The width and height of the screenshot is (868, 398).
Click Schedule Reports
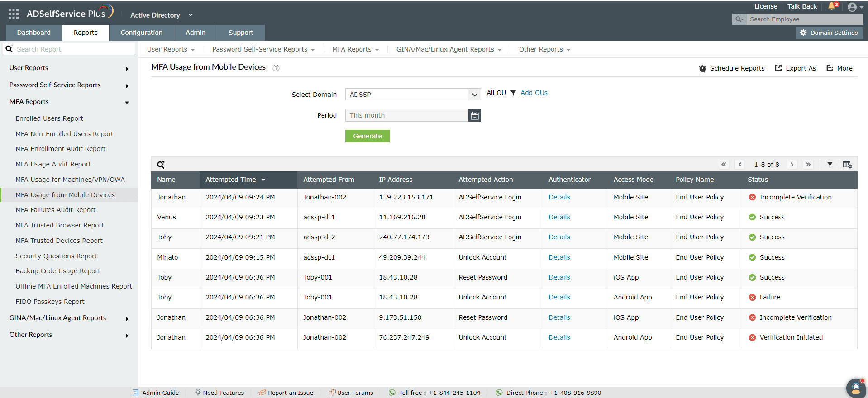pyautogui.click(x=732, y=68)
